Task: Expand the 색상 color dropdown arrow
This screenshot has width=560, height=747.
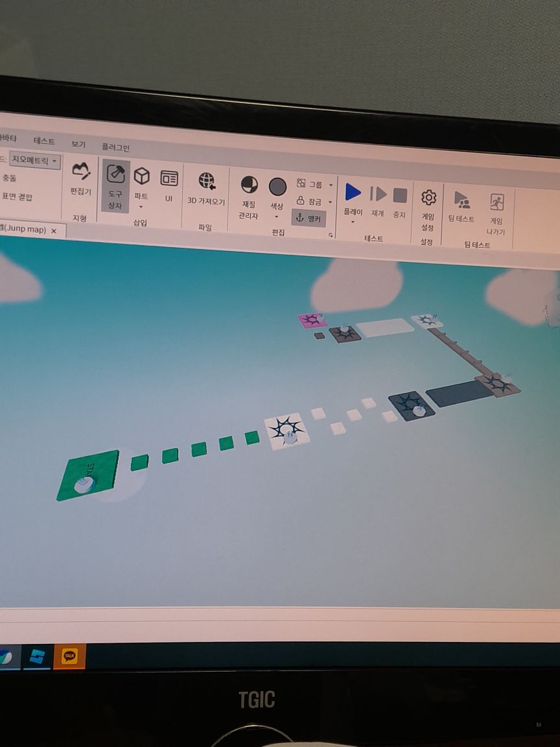Action: [277, 217]
